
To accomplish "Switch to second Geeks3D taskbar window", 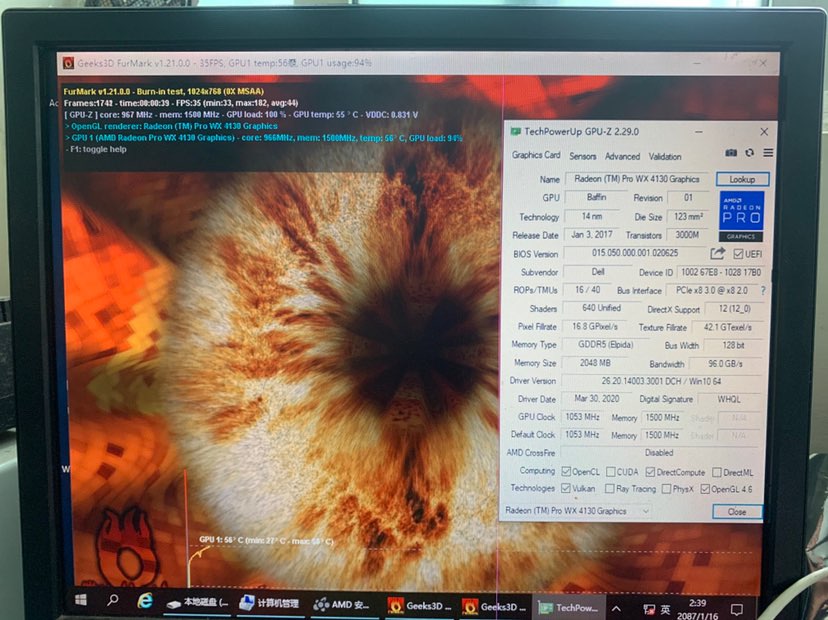I will pos(494,607).
